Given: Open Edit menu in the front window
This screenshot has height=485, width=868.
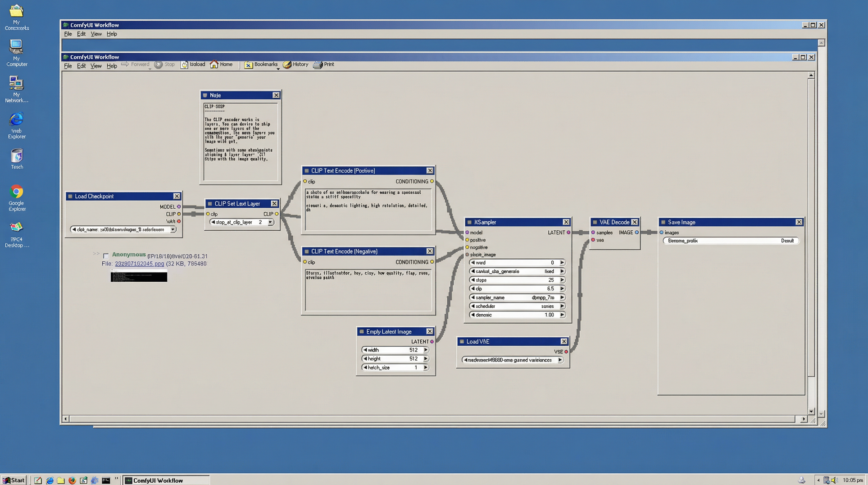Looking at the screenshot, I should click(x=81, y=66).
